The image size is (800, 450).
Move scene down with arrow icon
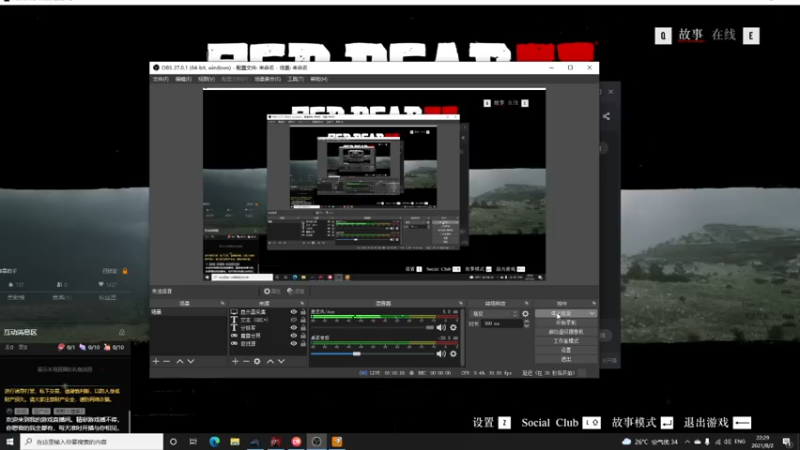[191, 361]
